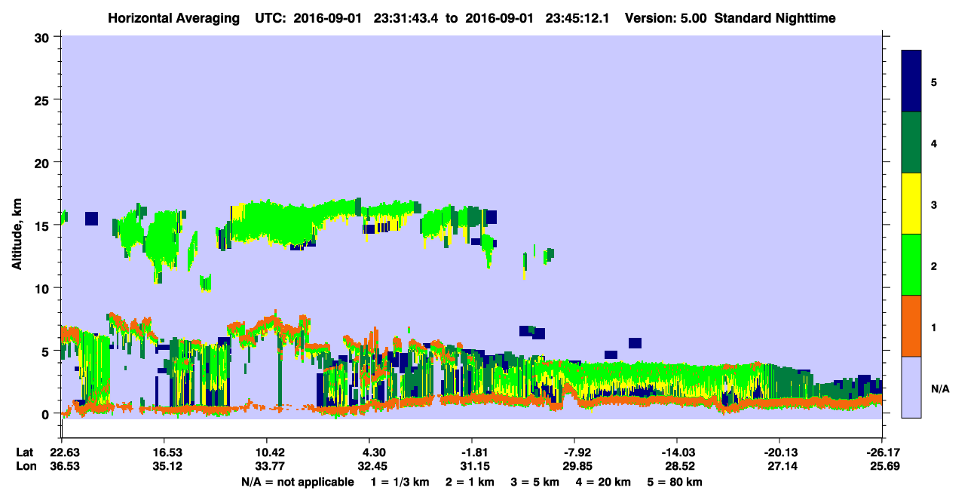Image resolution: width=980 pixels, height=503 pixels.
Task: Click the 'Lon' row label
Action: pyautogui.click(x=25, y=466)
